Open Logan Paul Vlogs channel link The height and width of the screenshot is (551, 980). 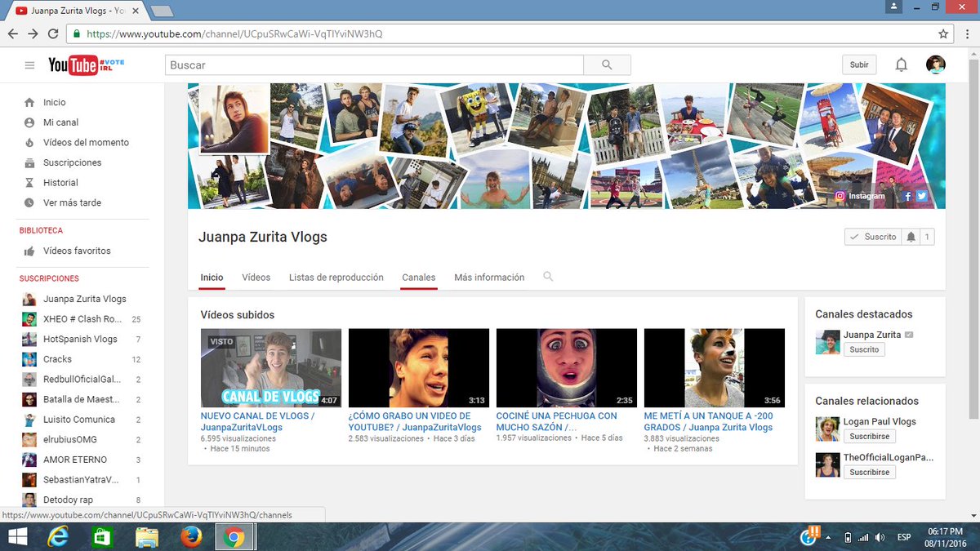[x=880, y=421]
